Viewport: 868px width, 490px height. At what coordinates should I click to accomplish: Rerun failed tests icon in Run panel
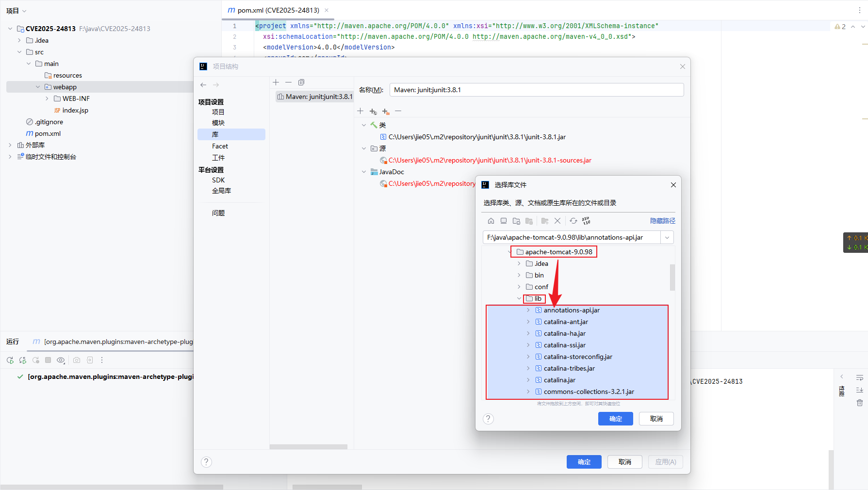(x=23, y=360)
